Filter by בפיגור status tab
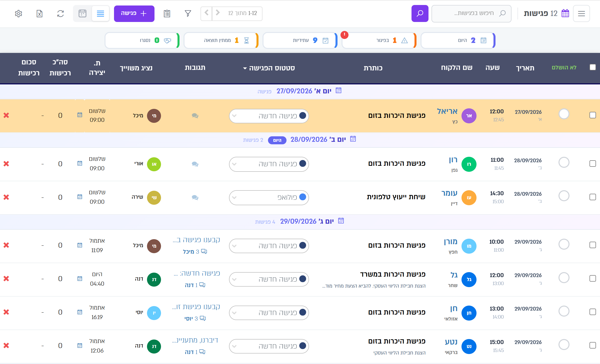 coord(379,40)
